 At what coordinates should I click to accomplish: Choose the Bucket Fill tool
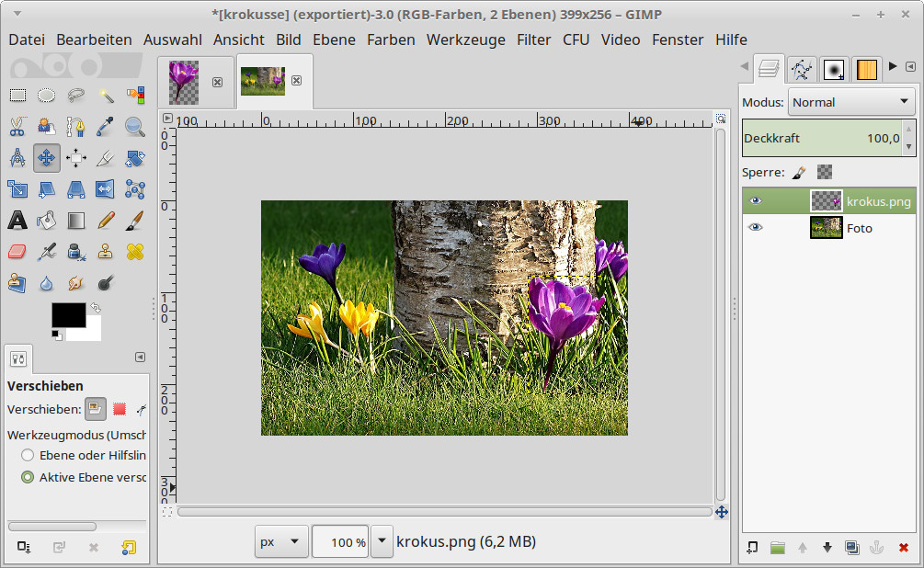47,220
